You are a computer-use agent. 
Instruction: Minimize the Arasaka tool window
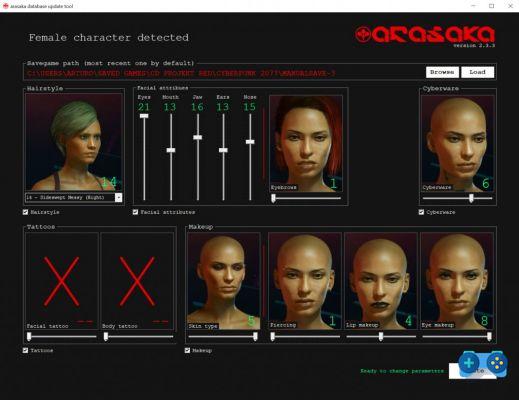tap(473, 6)
